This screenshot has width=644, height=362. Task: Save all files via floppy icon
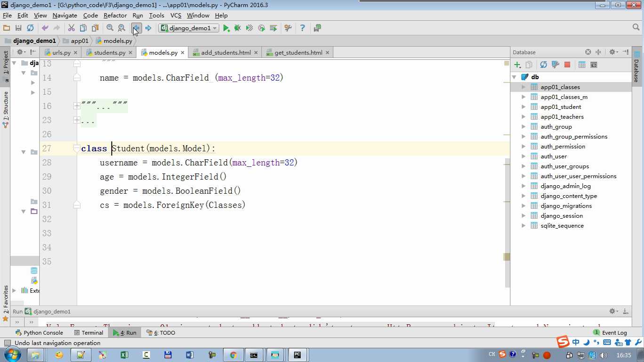[x=18, y=28]
